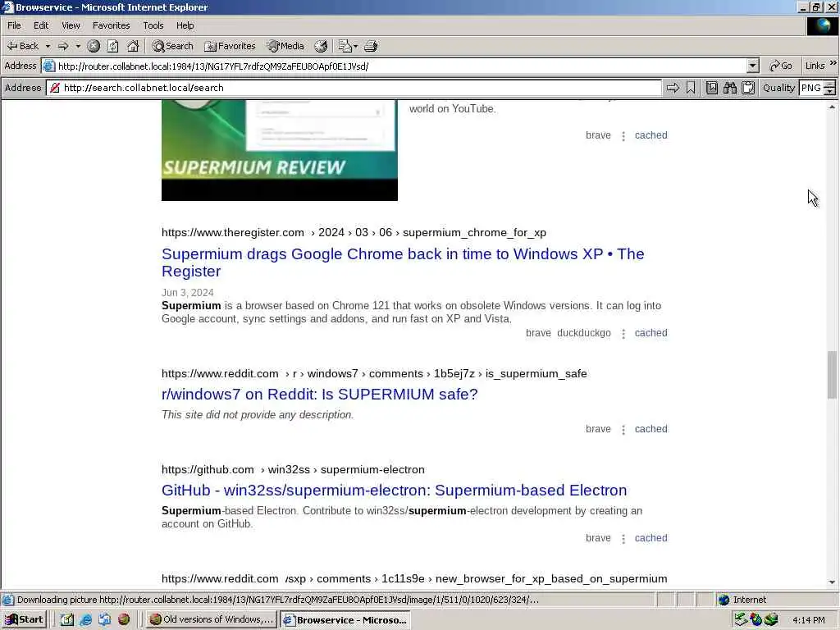Open the Mail button dropdown arrow
Screen dimensions: 840x630
pyautogui.click(x=355, y=47)
